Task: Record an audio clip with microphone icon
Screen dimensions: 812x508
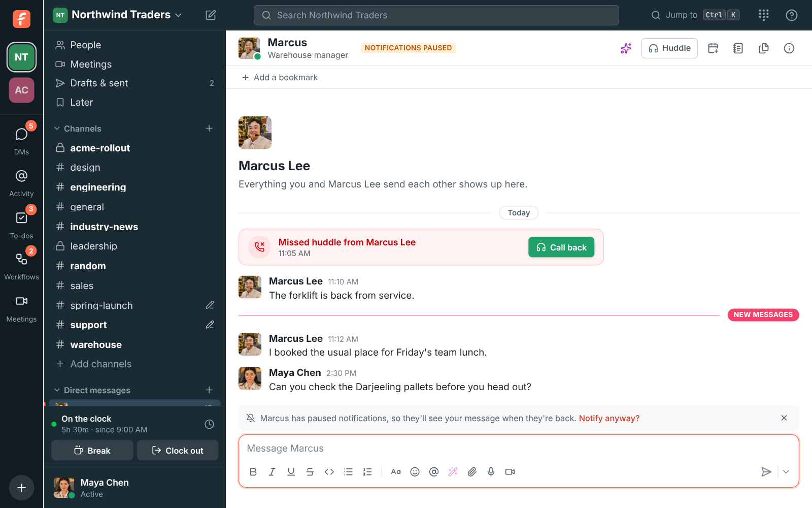Action: coord(491,472)
